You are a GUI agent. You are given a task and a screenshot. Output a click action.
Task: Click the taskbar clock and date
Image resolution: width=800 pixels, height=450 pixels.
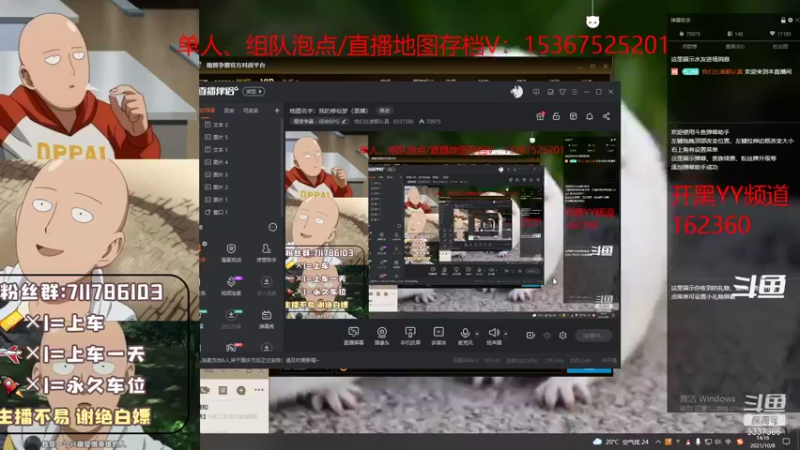763,442
